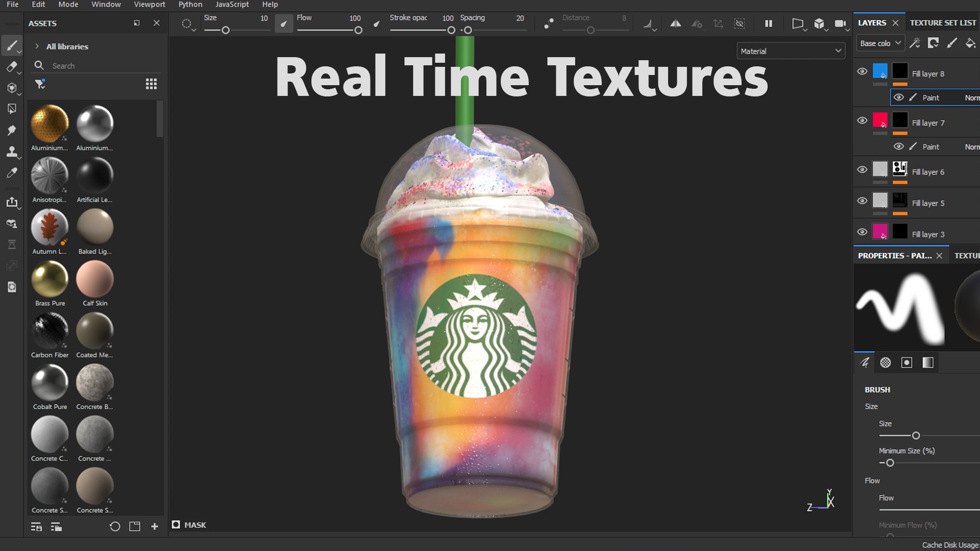The height and width of the screenshot is (551, 980).
Task: Select Fill layer 6 row
Action: [917, 172]
